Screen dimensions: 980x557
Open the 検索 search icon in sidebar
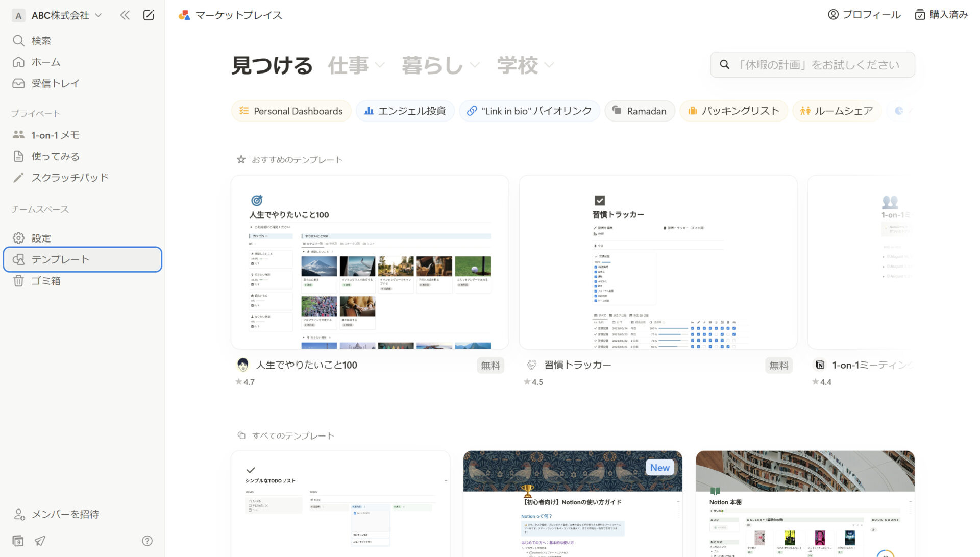click(x=18, y=40)
